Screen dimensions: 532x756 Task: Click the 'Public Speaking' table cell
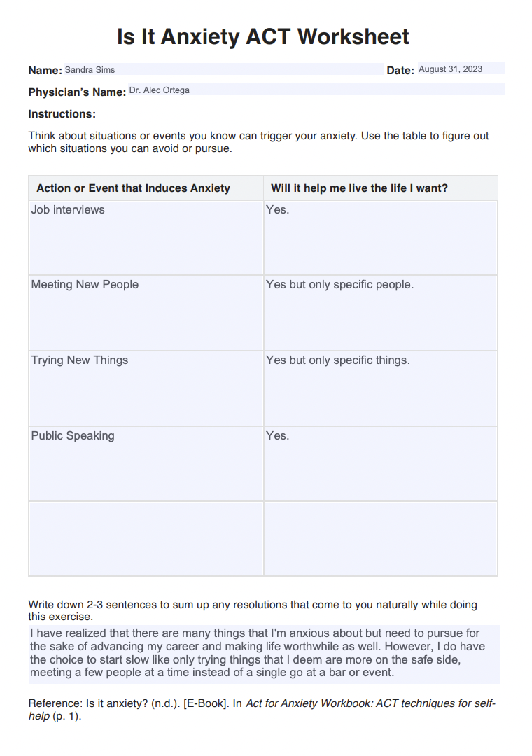pos(146,463)
